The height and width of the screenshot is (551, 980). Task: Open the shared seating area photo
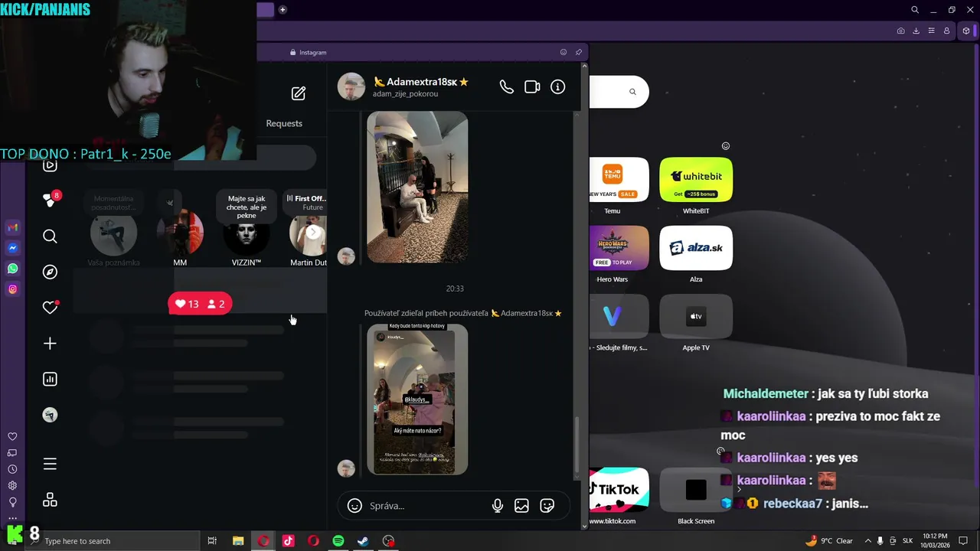417,187
